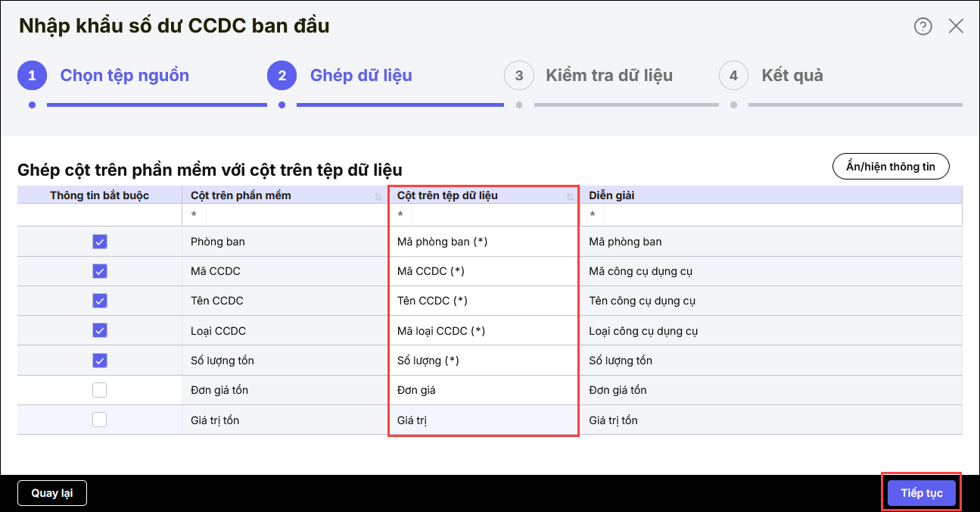The width and height of the screenshot is (980, 512).
Task: Enable the Đơn giá tồn checkbox
Action: pyautogui.click(x=100, y=390)
